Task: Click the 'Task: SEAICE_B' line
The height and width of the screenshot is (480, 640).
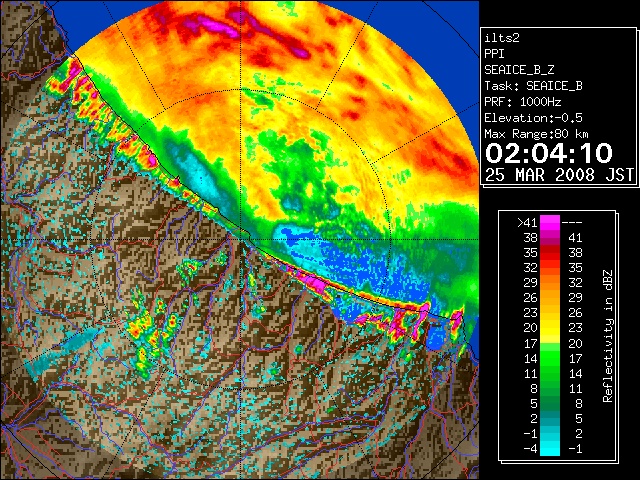Action: [533, 86]
